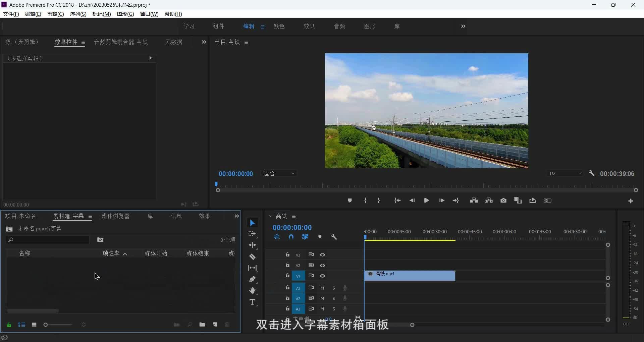The height and width of the screenshot is (342, 644).
Task: Toggle linked selection in timeline
Action: [305, 237]
